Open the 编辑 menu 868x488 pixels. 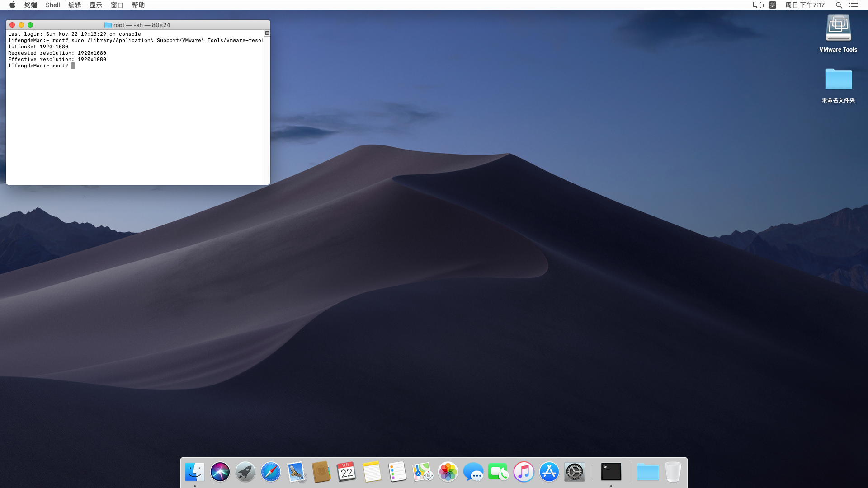tap(75, 5)
